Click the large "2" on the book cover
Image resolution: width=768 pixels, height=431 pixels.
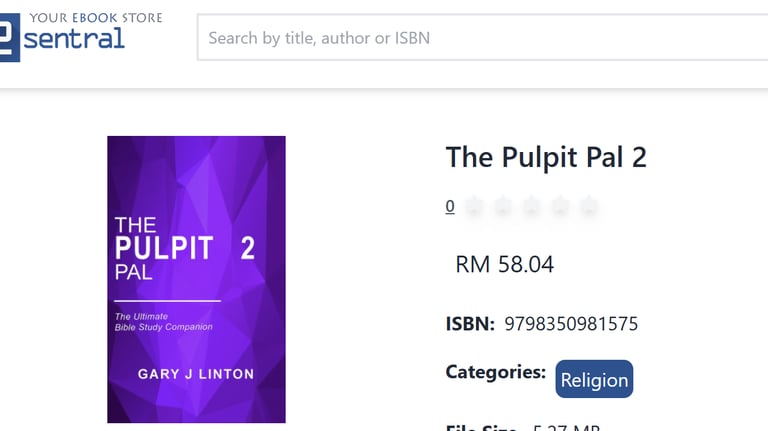coord(247,248)
